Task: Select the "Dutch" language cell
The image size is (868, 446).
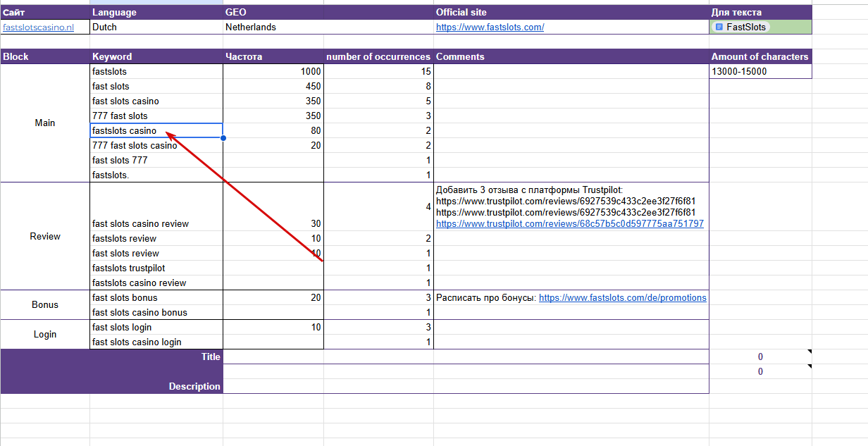Action: click(156, 27)
